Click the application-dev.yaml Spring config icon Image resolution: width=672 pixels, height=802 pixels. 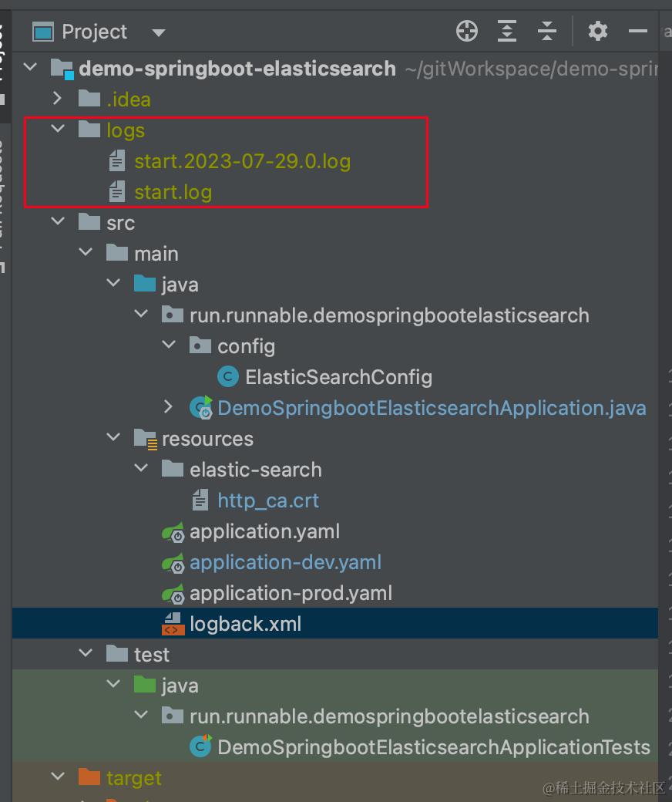(x=173, y=563)
